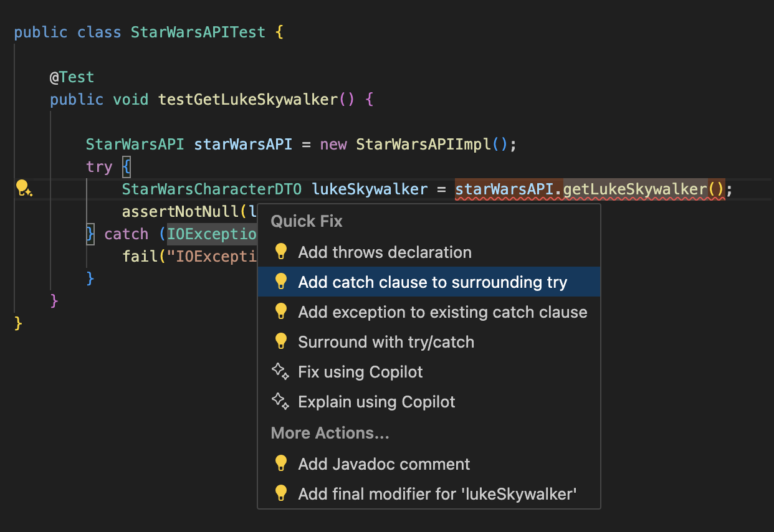Click the assertNotNull call
This screenshot has width=774, height=532.
[181, 212]
